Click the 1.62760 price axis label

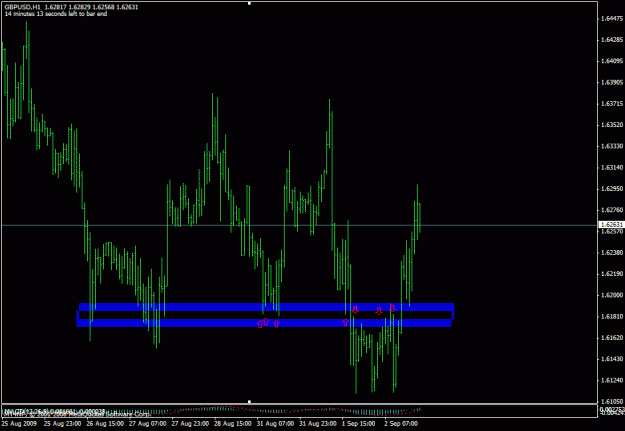point(612,210)
